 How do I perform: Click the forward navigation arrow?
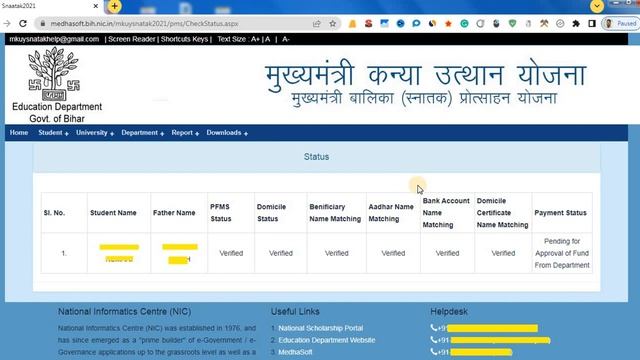7,24
